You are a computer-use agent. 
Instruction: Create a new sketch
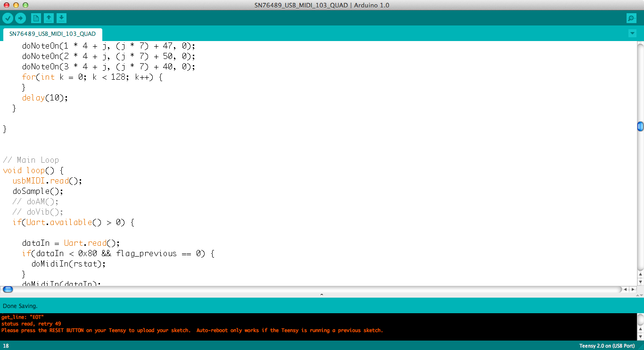tap(36, 18)
